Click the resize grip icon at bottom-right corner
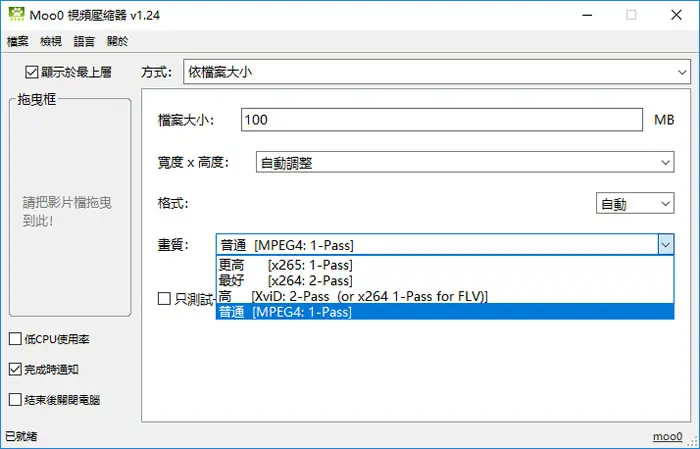Screen dimensions: 700x449 pyautogui.click(x=694, y=442)
